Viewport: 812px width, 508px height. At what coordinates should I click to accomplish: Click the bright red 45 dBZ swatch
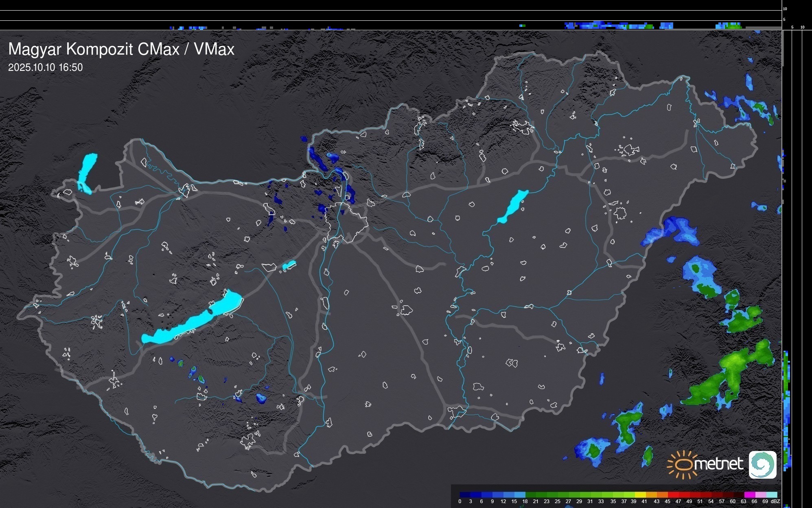pos(673,495)
